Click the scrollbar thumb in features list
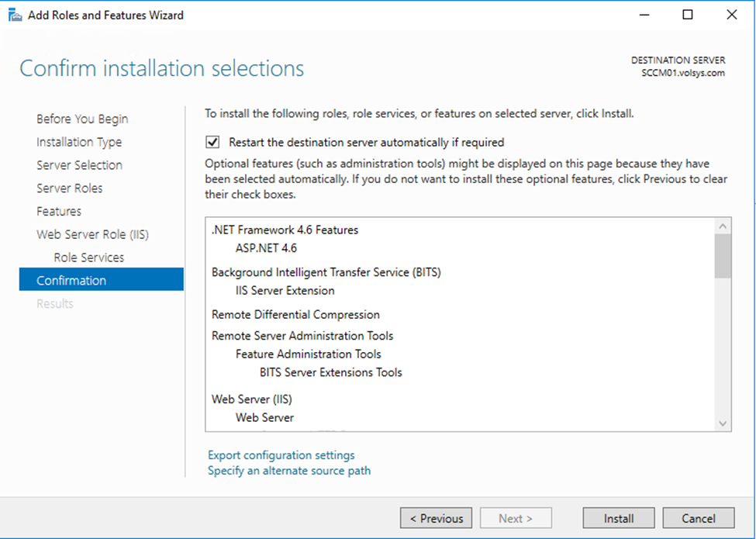Image resolution: width=756 pixels, height=539 pixels. (723, 256)
